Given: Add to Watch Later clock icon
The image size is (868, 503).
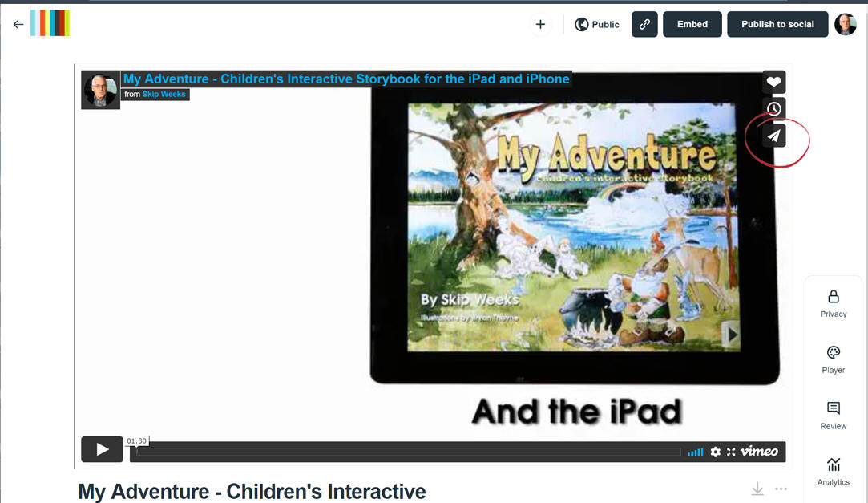Looking at the screenshot, I should (x=773, y=109).
